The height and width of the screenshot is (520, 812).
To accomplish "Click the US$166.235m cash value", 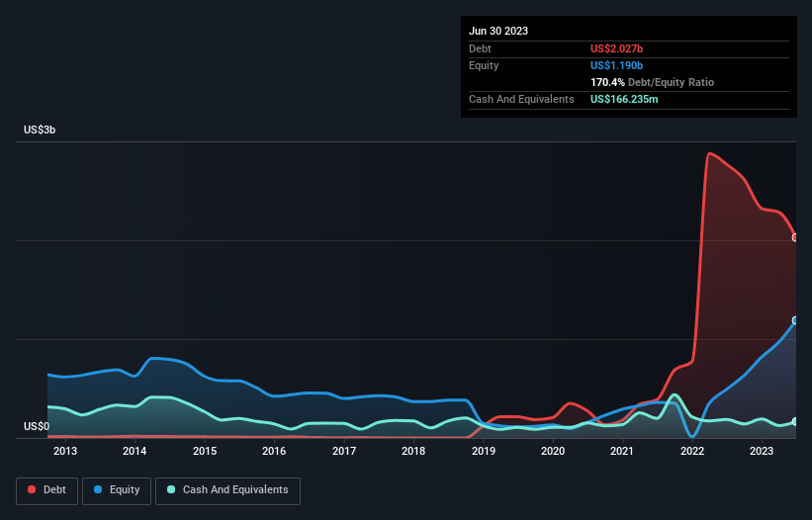I will pos(624,99).
